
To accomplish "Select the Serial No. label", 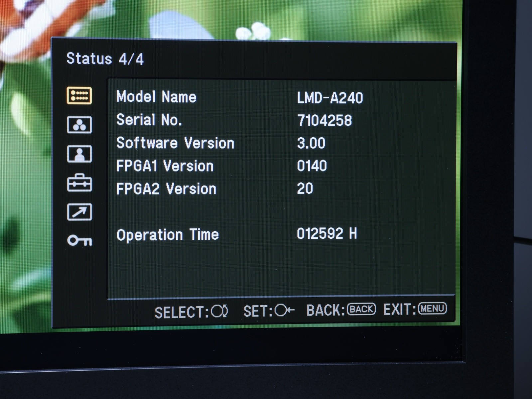I will (x=149, y=120).
